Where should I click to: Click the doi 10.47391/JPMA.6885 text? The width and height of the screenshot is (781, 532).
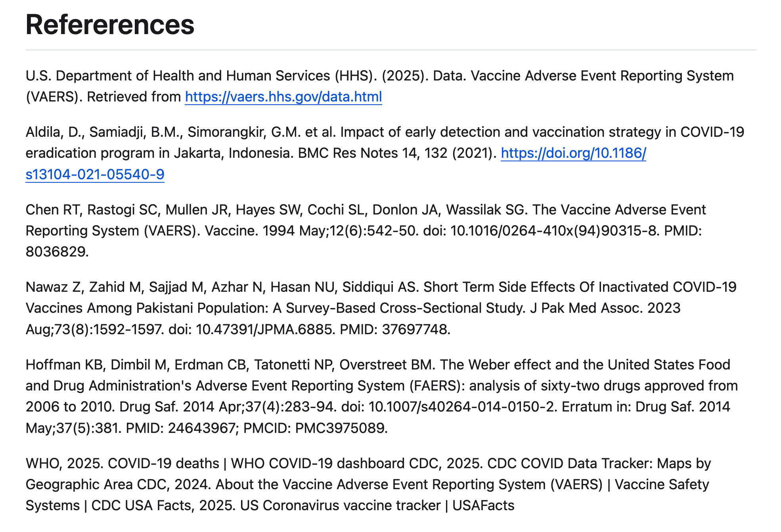click(x=264, y=329)
